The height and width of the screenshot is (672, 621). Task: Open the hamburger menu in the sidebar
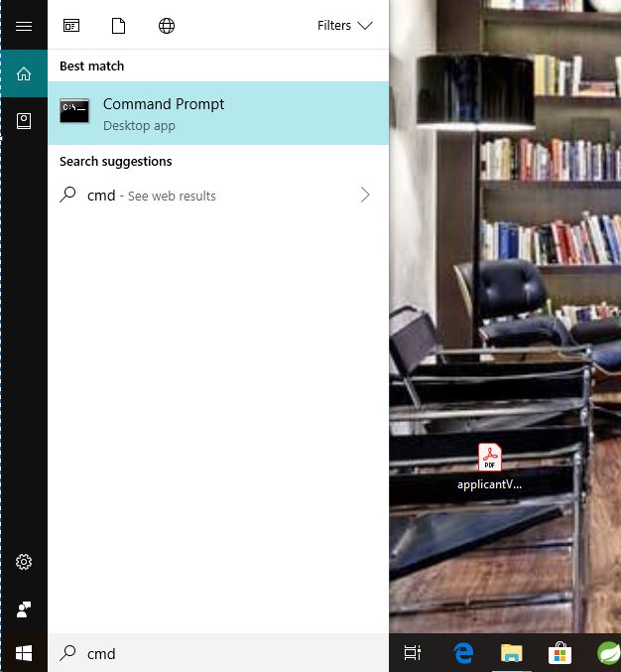coord(24,26)
